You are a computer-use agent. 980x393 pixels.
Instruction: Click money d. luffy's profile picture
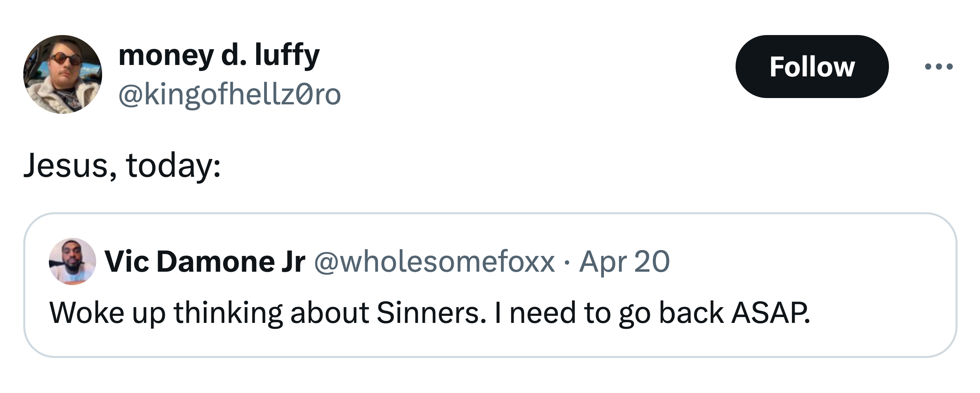[63, 74]
